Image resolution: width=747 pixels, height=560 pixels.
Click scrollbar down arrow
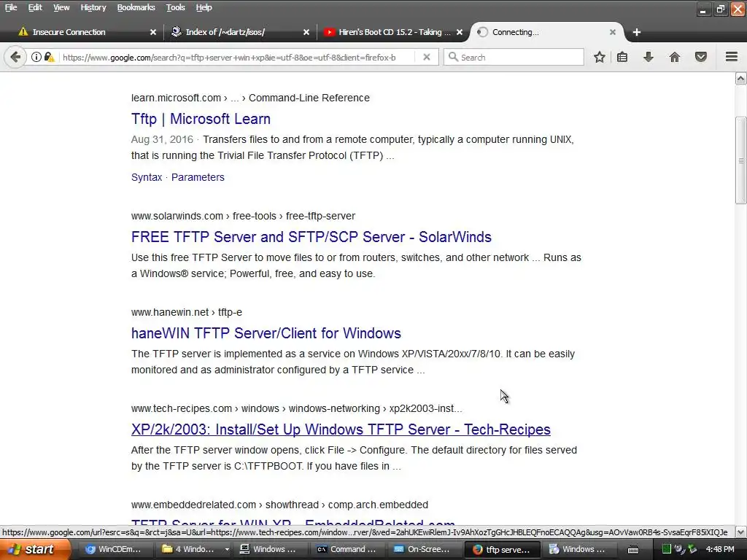(x=741, y=532)
